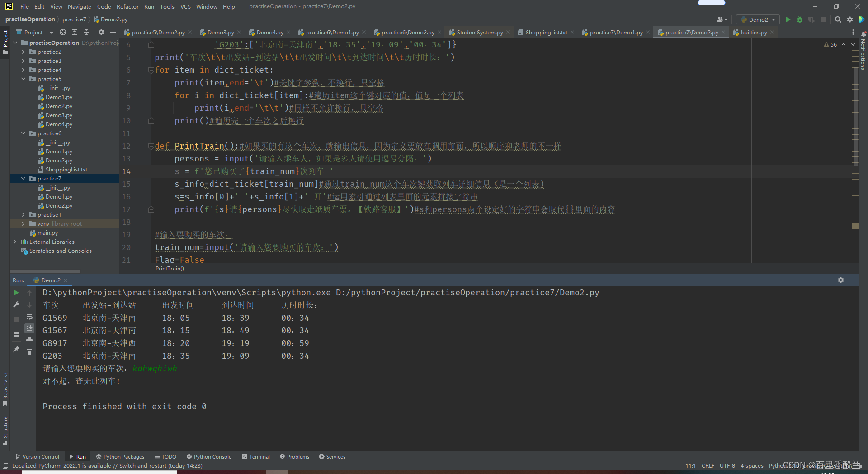Expand practice4 folder
This screenshot has width=868, height=474.
pyautogui.click(x=24, y=70)
